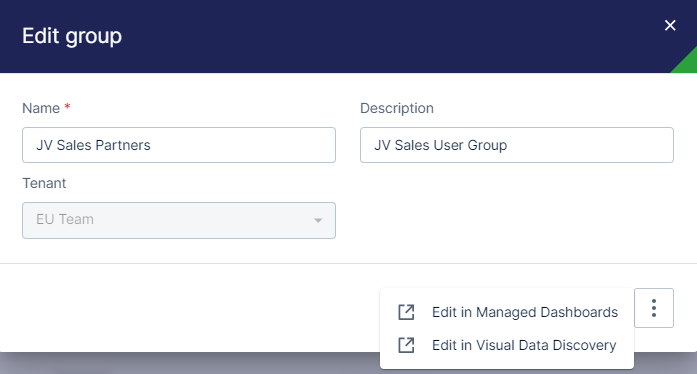Screen dimensions: 697x374
Task: Click the Tenant label
Action: pos(44,183)
